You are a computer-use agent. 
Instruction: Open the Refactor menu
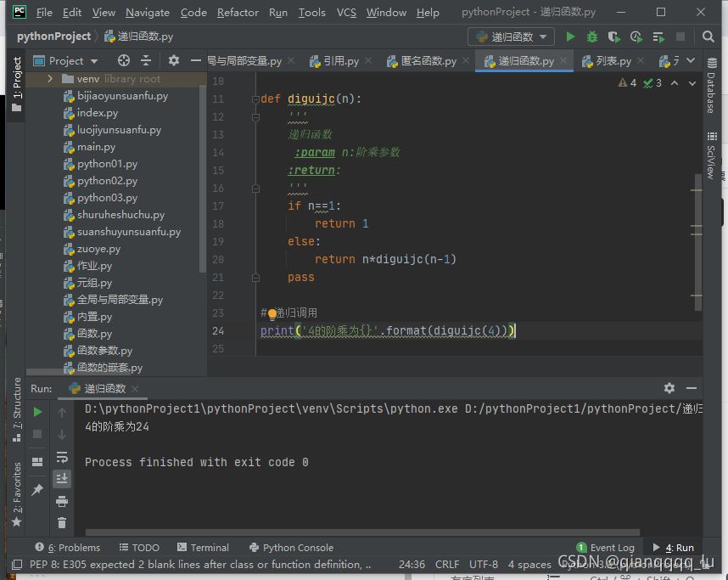pos(238,12)
